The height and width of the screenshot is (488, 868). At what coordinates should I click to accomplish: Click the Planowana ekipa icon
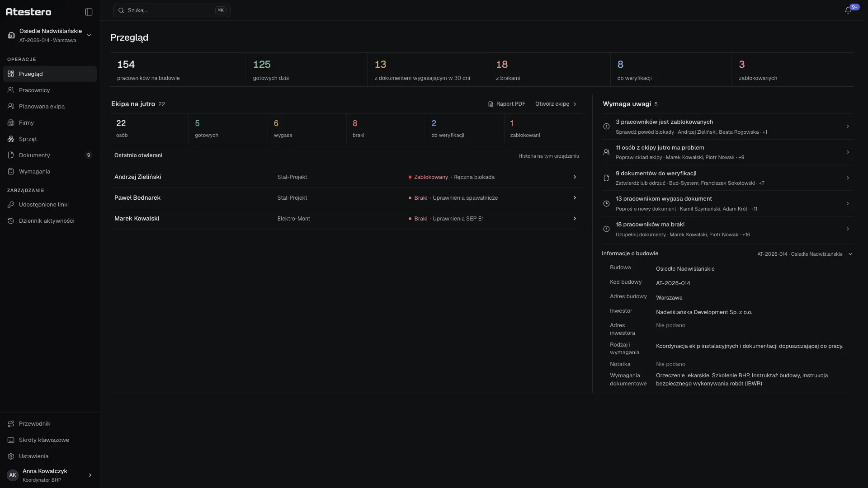pos(11,106)
